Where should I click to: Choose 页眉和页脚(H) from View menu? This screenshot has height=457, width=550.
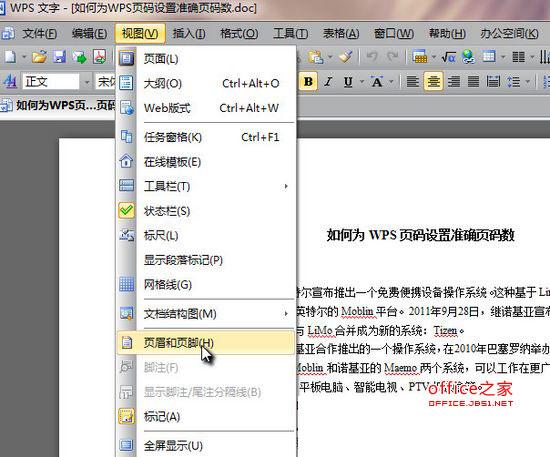point(207,343)
